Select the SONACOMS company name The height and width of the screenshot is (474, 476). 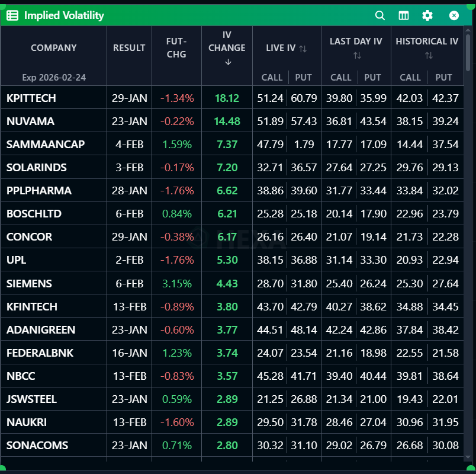pyautogui.click(x=37, y=445)
